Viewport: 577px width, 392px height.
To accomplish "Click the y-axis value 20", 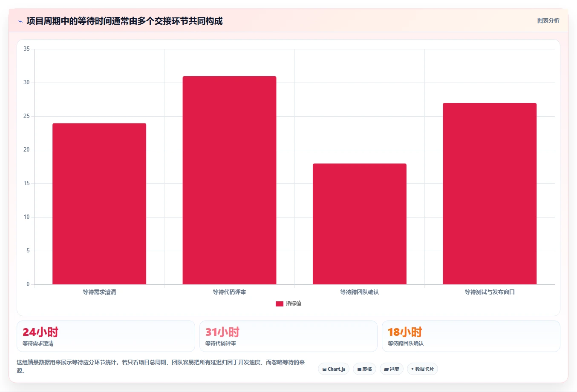I will coord(26,150).
